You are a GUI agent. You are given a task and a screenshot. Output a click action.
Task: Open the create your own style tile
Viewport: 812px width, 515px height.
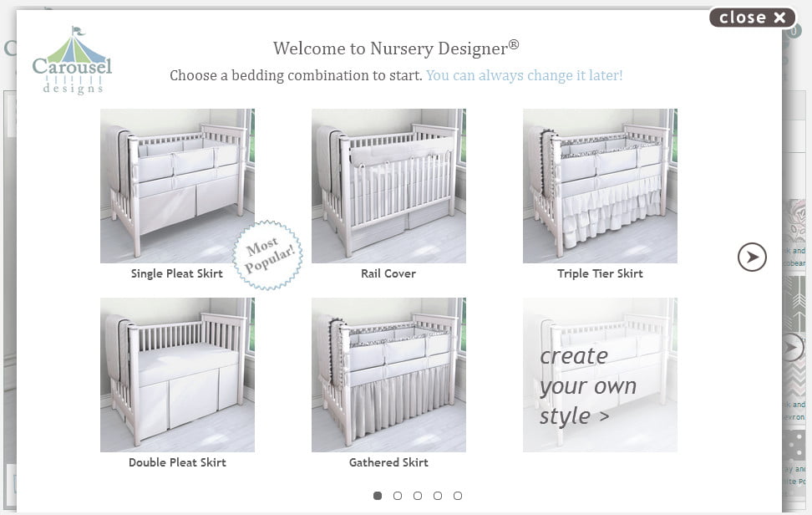coord(600,375)
